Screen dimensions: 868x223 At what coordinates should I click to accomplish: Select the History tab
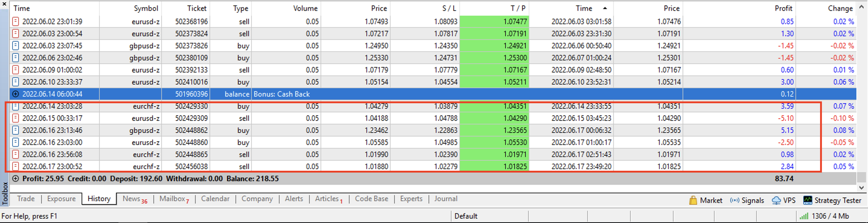click(99, 199)
